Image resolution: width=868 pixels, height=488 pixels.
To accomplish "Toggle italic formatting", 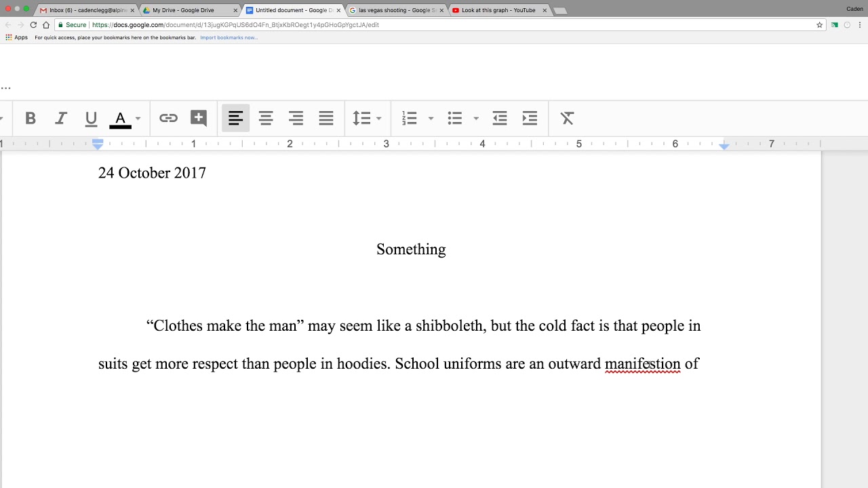I will tap(61, 119).
